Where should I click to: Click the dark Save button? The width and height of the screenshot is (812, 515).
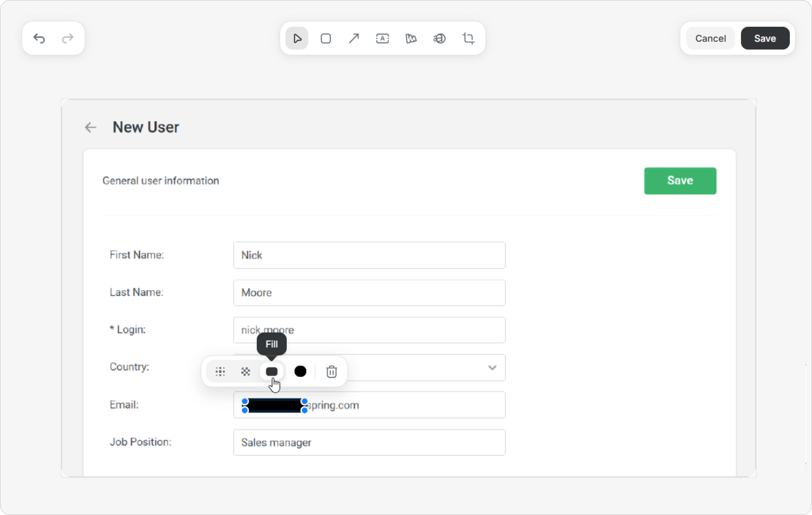pyautogui.click(x=765, y=38)
